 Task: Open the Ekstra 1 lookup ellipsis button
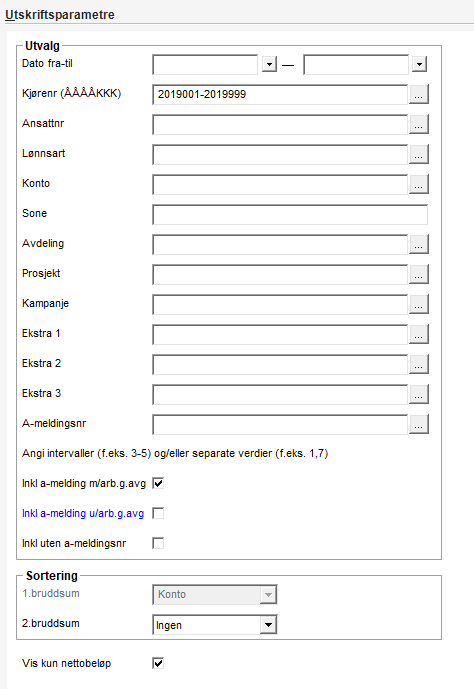click(x=419, y=334)
